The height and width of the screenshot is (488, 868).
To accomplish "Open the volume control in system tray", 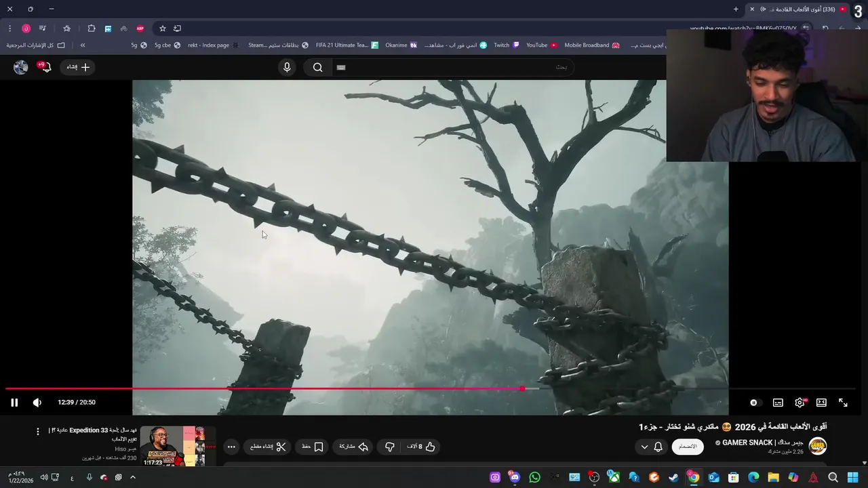I will 44,477.
